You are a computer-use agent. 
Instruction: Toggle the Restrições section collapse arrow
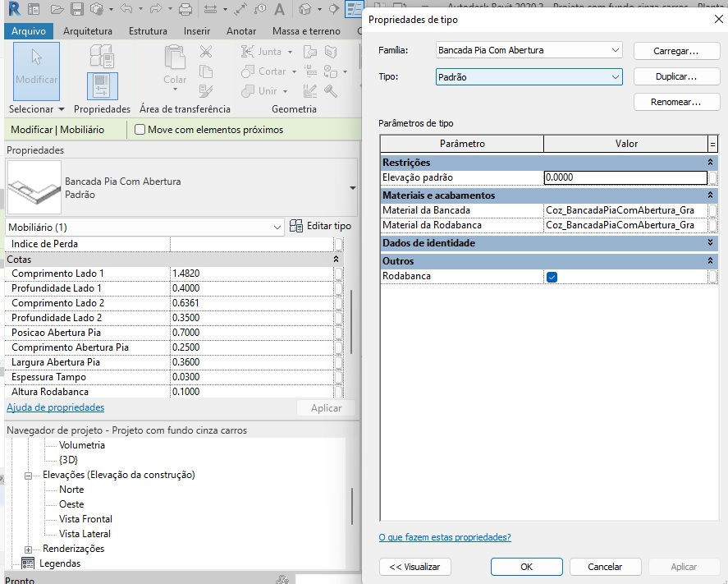pos(712,163)
